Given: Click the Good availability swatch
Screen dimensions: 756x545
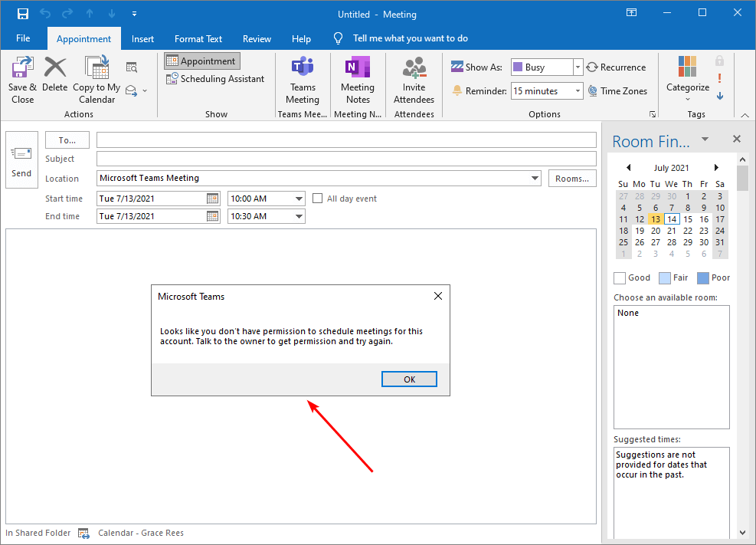Looking at the screenshot, I should tap(620, 278).
